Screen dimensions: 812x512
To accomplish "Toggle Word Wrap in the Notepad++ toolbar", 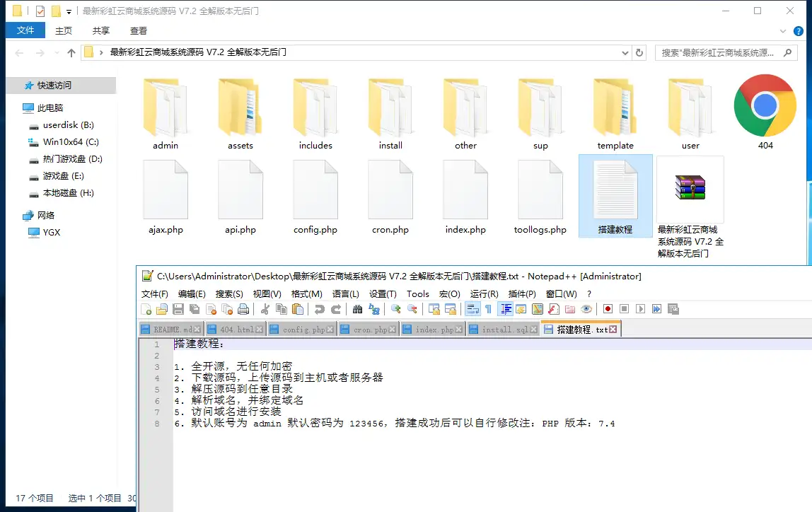I will pyautogui.click(x=471, y=309).
